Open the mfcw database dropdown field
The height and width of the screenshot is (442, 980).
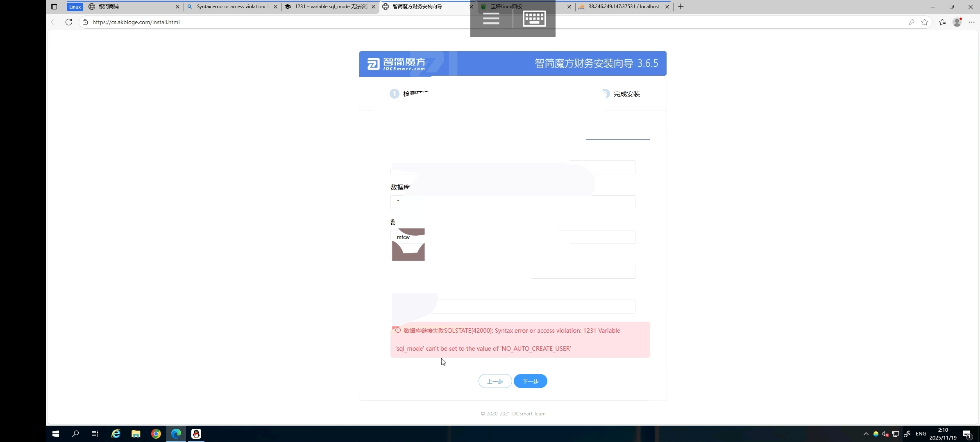(512, 237)
